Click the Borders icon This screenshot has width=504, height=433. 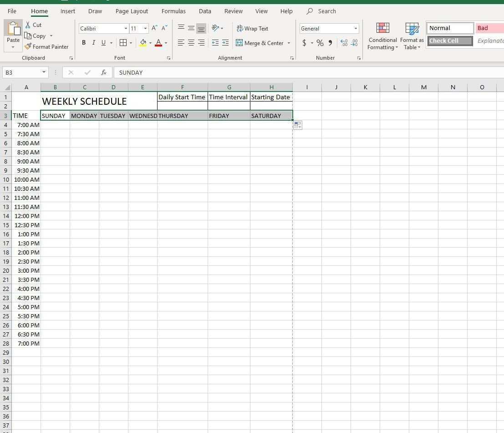(123, 43)
